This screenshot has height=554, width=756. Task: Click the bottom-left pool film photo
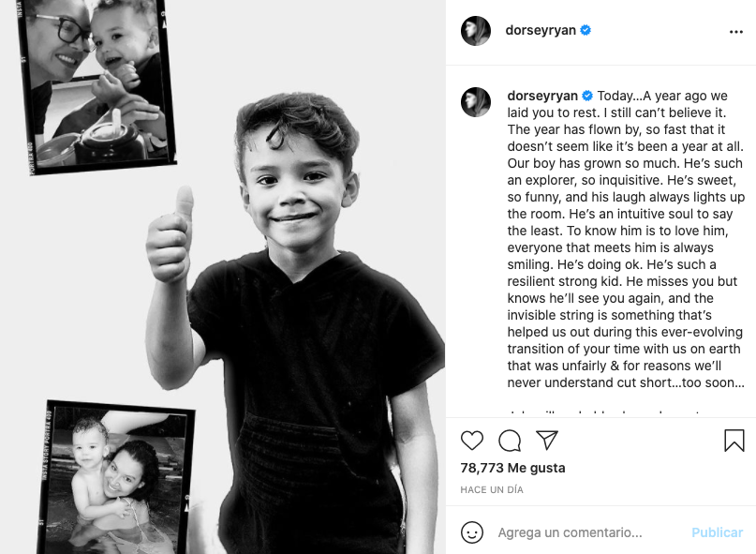pyautogui.click(x=112, y=478)
